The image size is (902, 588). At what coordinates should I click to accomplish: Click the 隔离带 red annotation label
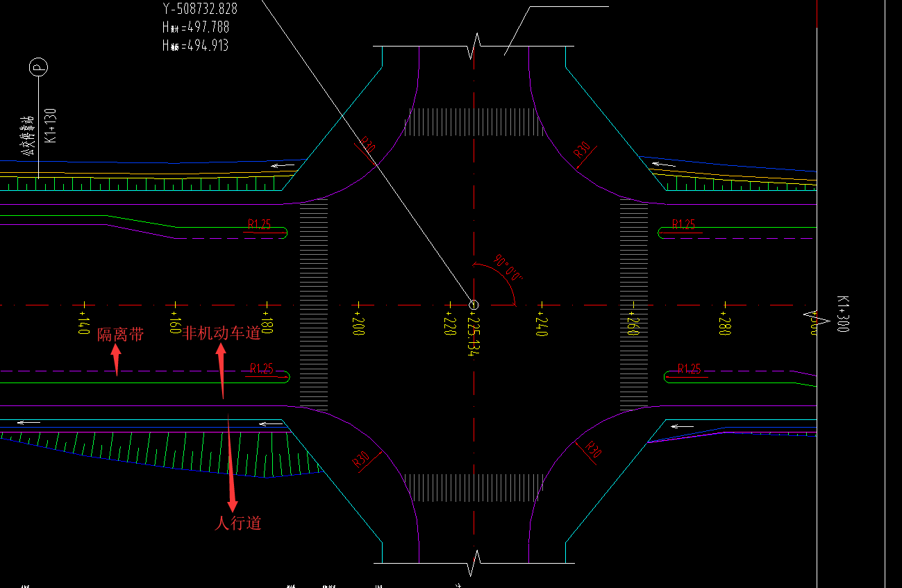(x=120, y=335)
